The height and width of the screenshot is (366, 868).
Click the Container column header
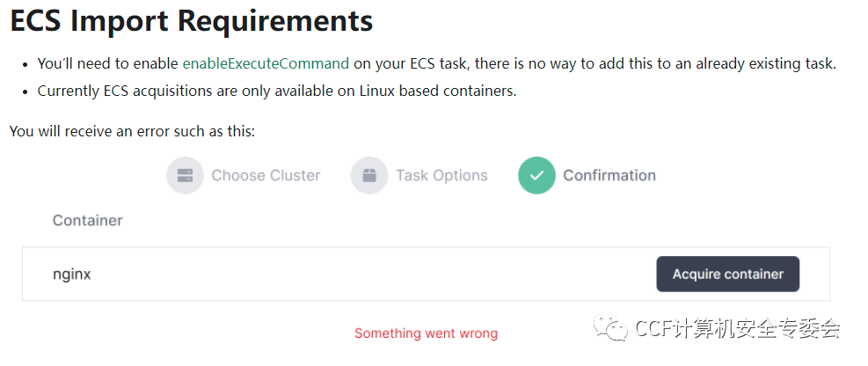coord(88,220)
